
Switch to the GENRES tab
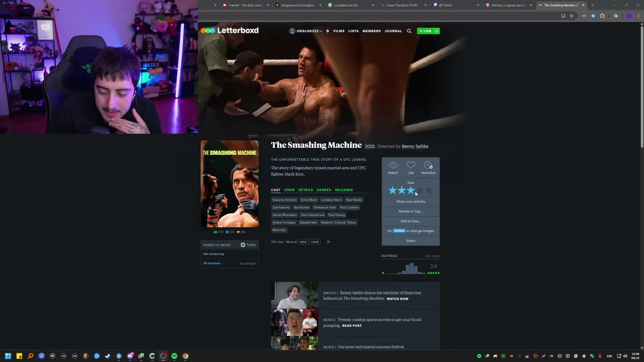tap(324, 190)
